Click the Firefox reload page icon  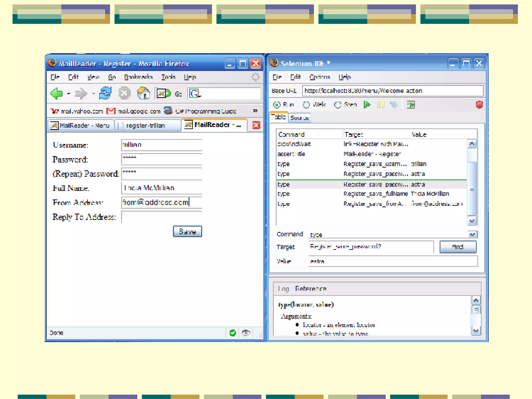coord(105,94)
